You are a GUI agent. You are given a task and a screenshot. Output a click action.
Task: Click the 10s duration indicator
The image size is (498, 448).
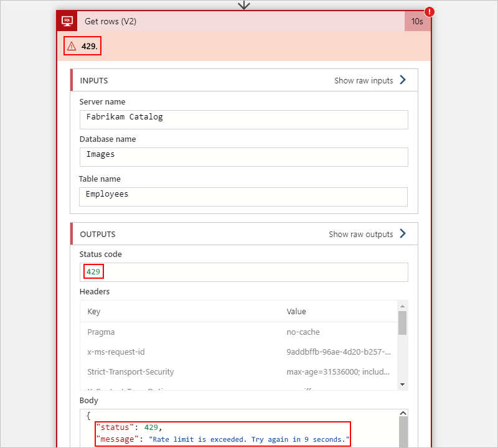click(418, 21)
